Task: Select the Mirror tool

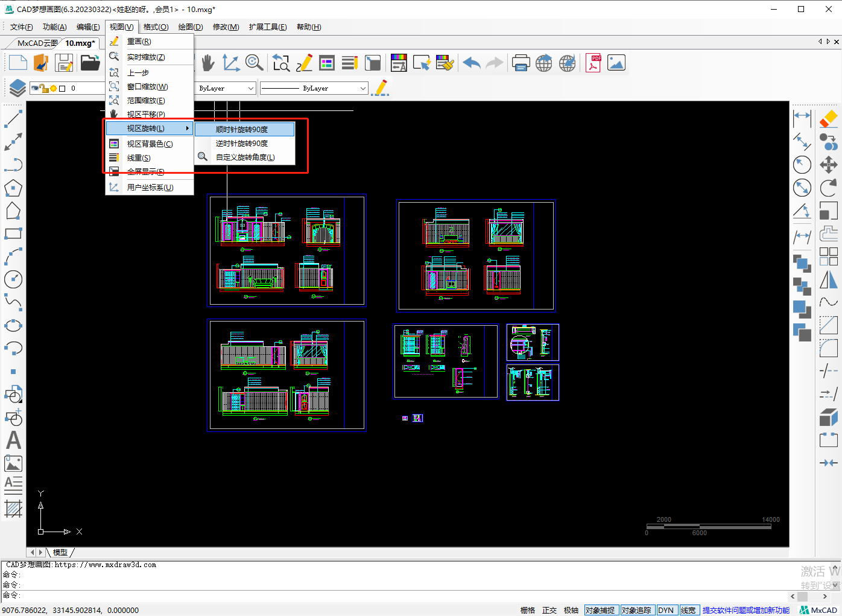Action: click(x=829, y=279)
